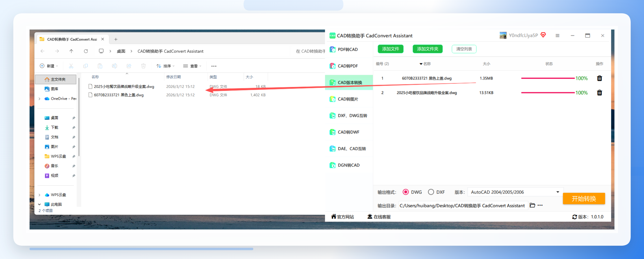Start conversion with the orange 开始转换 button
Viewport: 644px width, 259px height.
point(584,199)
